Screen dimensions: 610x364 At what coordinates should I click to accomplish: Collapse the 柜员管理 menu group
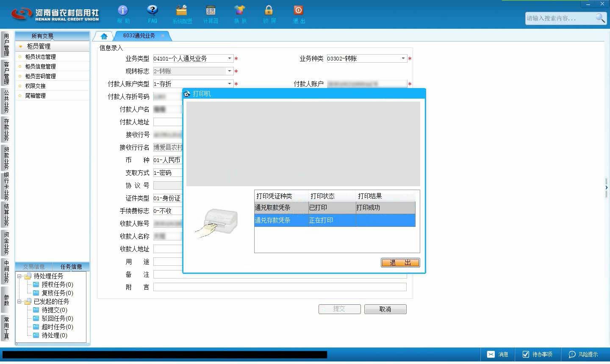pyautogui.click(x=20, y=47)
